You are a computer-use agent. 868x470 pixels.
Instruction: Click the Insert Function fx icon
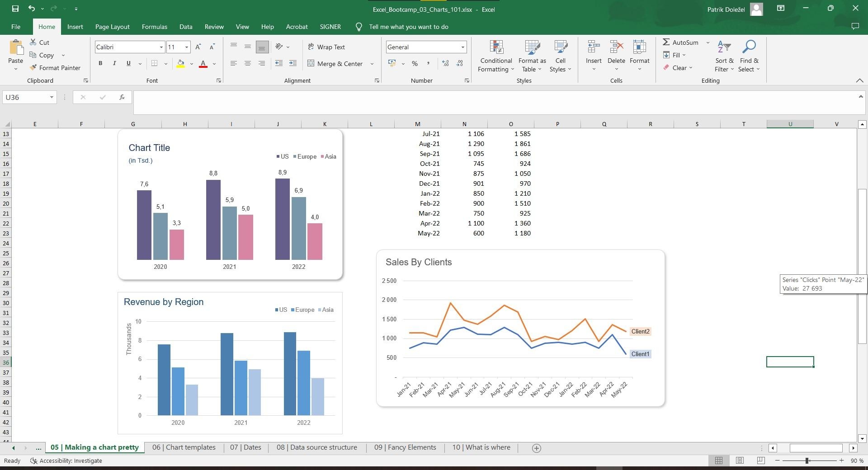click(x=122, y=97)
